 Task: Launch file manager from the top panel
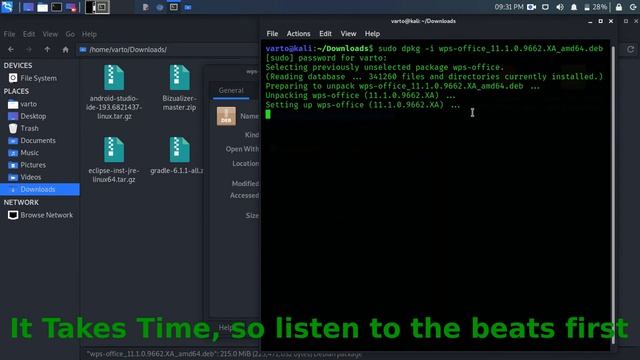(x=42, y=7)
